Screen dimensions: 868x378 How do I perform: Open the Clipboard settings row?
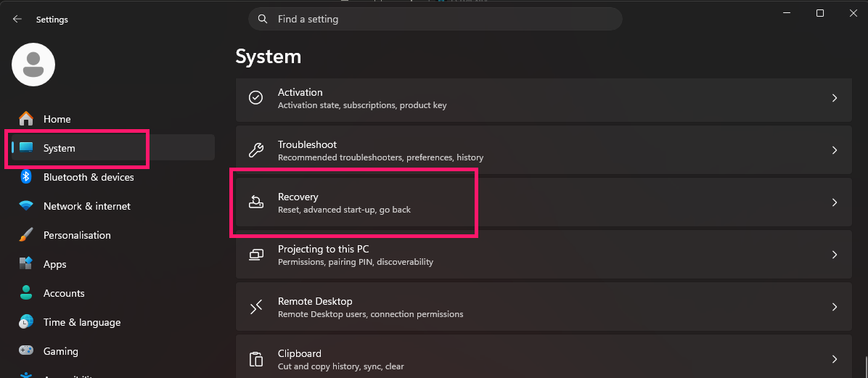[544, 356]
